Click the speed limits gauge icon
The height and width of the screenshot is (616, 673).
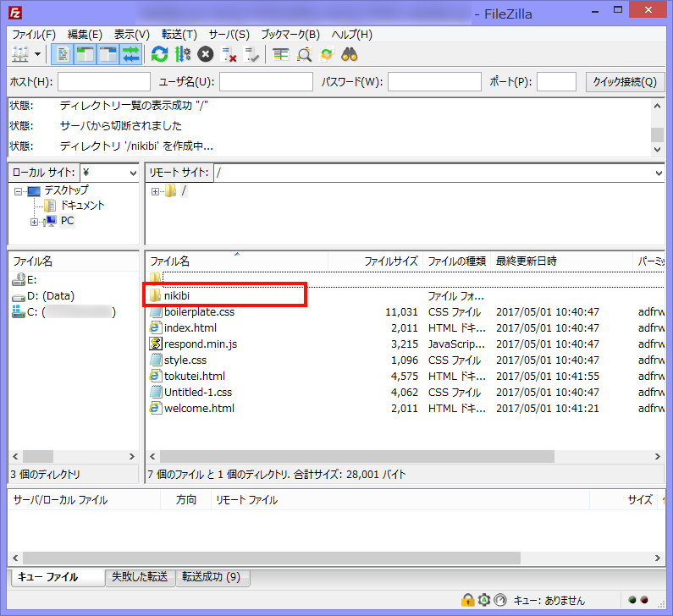click(x=500, y=600)
